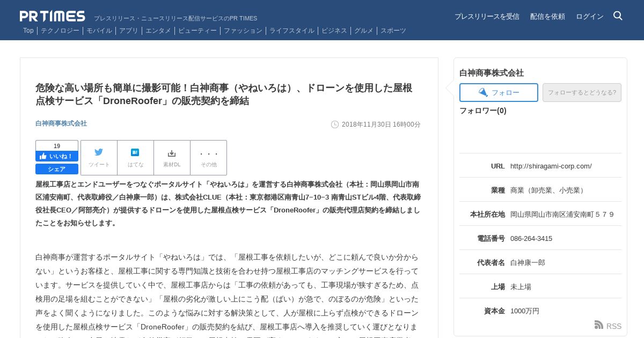Open the アプリ category
The image size is (644, 338).
pyautogui.click(x=129, y=31)
